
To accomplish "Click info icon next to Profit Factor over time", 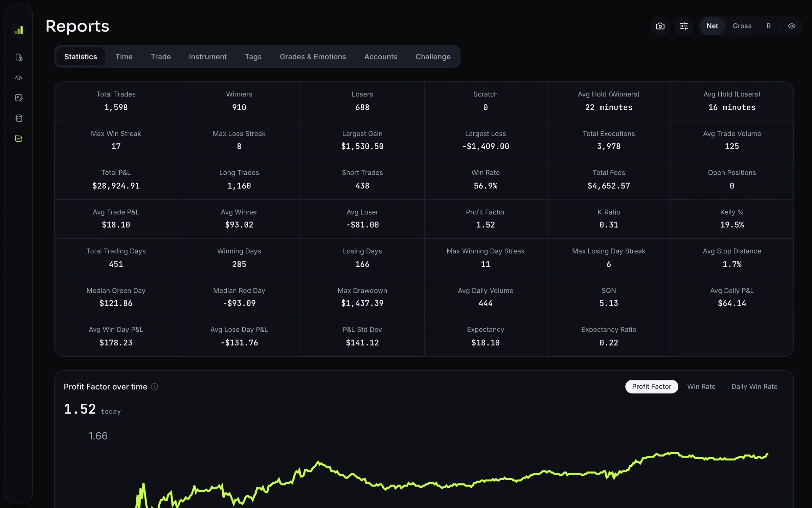I will (x=154, y=387).
